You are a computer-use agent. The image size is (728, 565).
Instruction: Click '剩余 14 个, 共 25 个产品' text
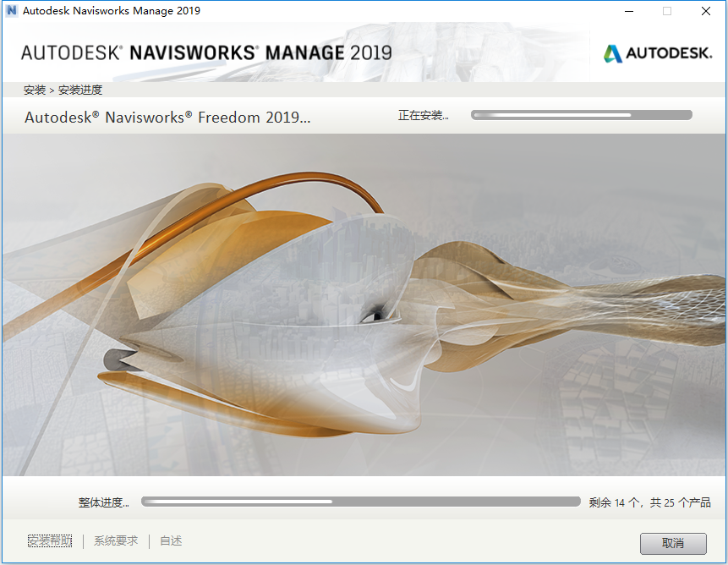[649, 502]
